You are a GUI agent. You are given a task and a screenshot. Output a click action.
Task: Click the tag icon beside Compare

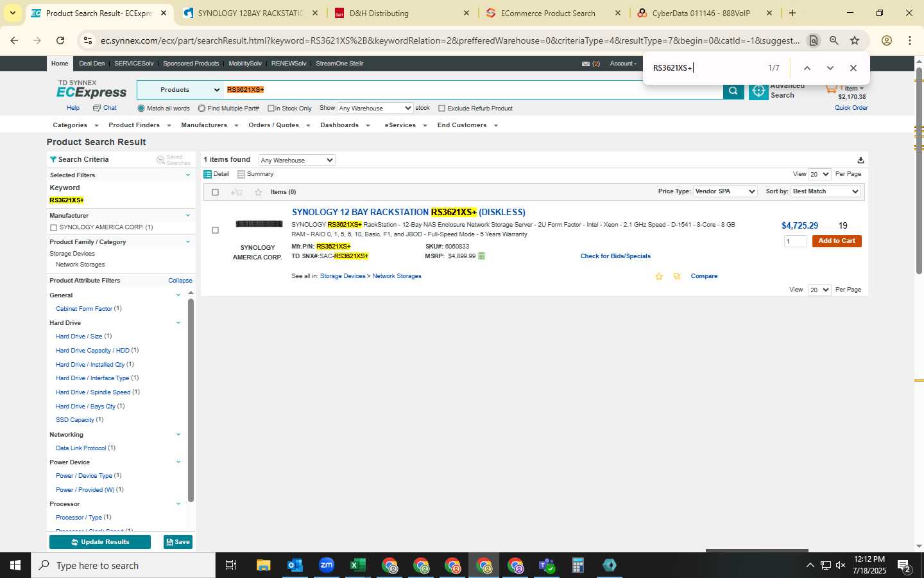tap(677, 276)
